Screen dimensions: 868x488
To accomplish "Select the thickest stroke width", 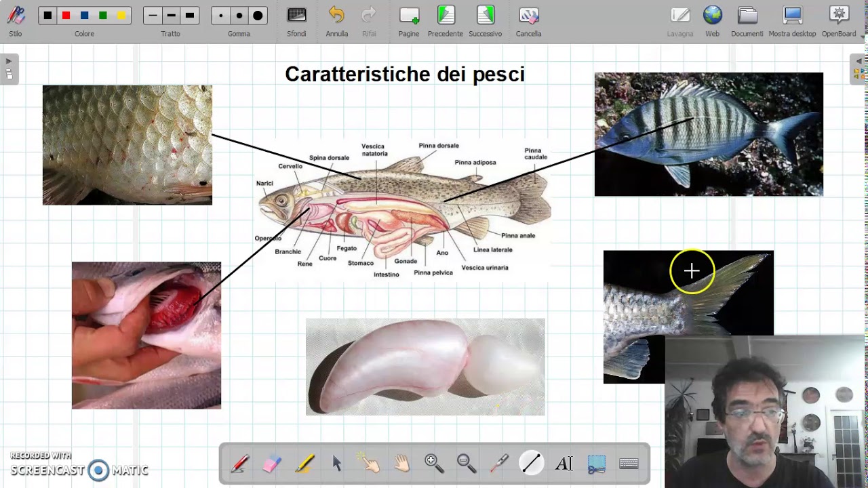I will (190, 16).
